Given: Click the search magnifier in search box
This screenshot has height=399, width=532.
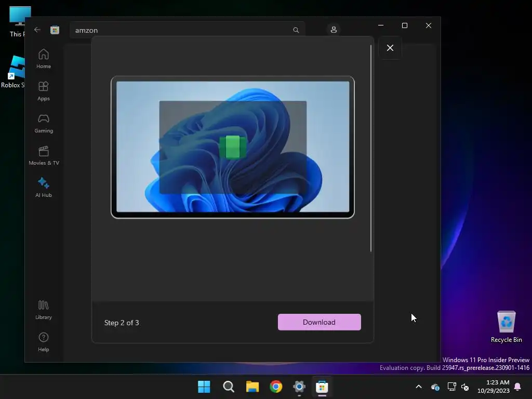Looking at the screenshot, I should coord(296,30).
